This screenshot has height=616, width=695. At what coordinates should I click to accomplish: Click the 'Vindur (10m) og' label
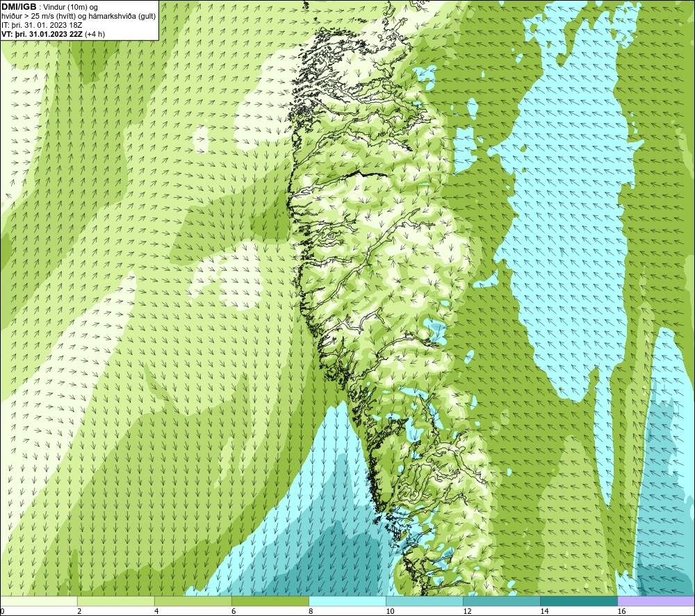coord(71,8)
